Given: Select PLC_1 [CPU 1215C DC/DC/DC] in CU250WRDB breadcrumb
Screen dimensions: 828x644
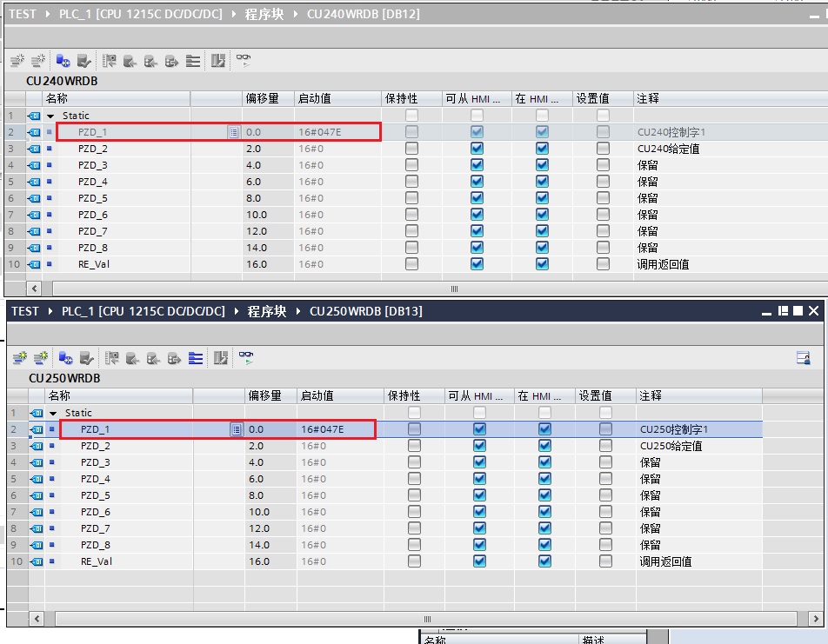Looking at the screenshot, I should [x=144, y=311].
